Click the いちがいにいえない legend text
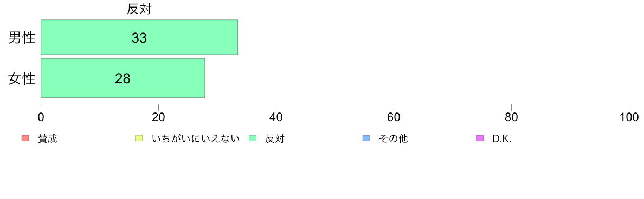 click(196, 139)
